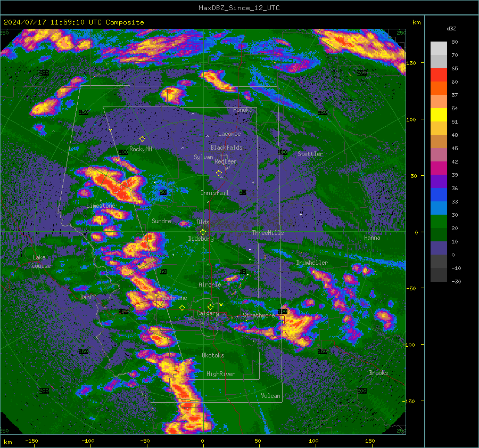Select the Blackfalds label
Image resolution: width=479 pixels, height=448 pixels.
click(x=226, y=148)
